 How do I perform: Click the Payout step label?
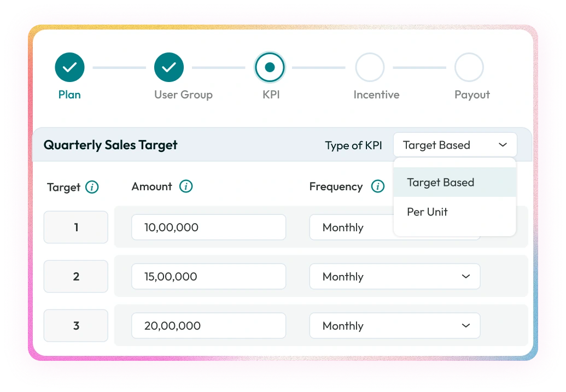(x=471, y=94)
